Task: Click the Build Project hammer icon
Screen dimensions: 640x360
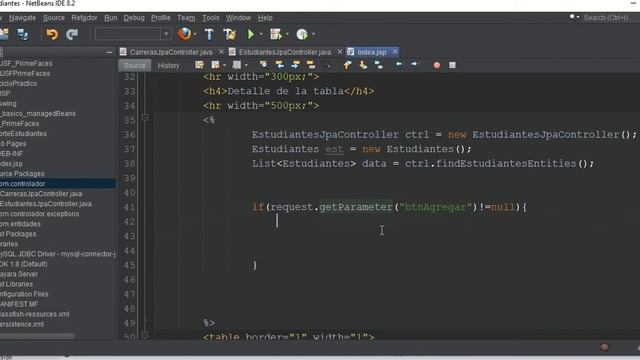Action: 209,34
